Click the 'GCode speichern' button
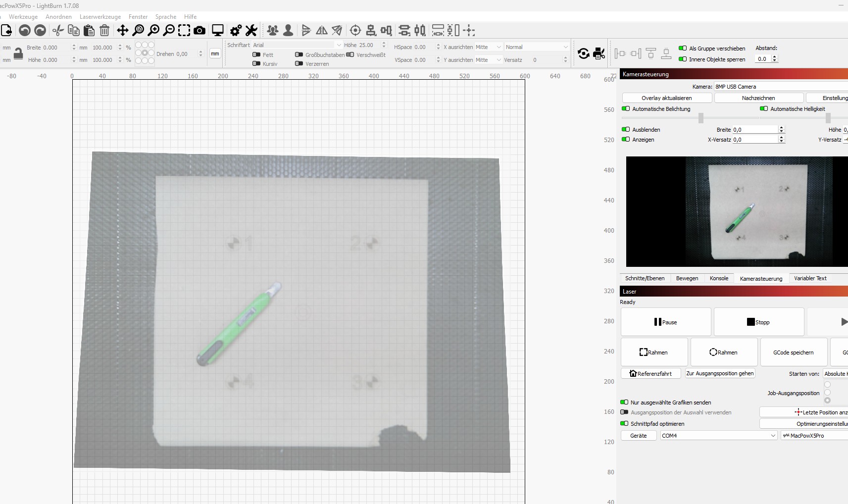This screenshot has height=504, width=848. tap(793, 352)
